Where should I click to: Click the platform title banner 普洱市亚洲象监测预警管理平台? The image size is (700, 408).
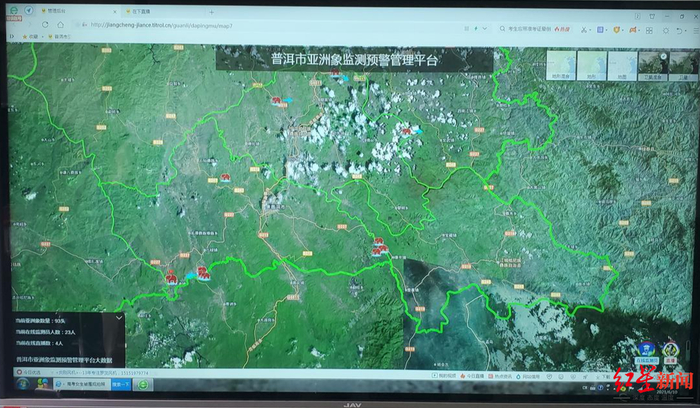tap(354, 59)
